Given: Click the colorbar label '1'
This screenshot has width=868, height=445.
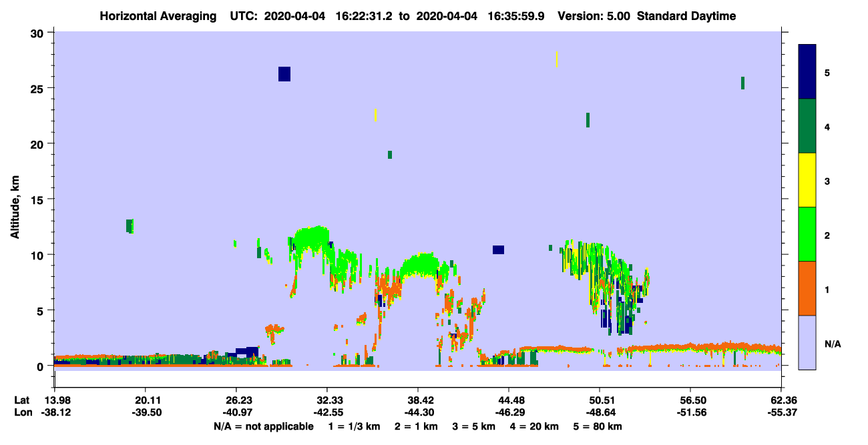Looking at the screenshot, I should pyautogui.click(x=827, y=289).
